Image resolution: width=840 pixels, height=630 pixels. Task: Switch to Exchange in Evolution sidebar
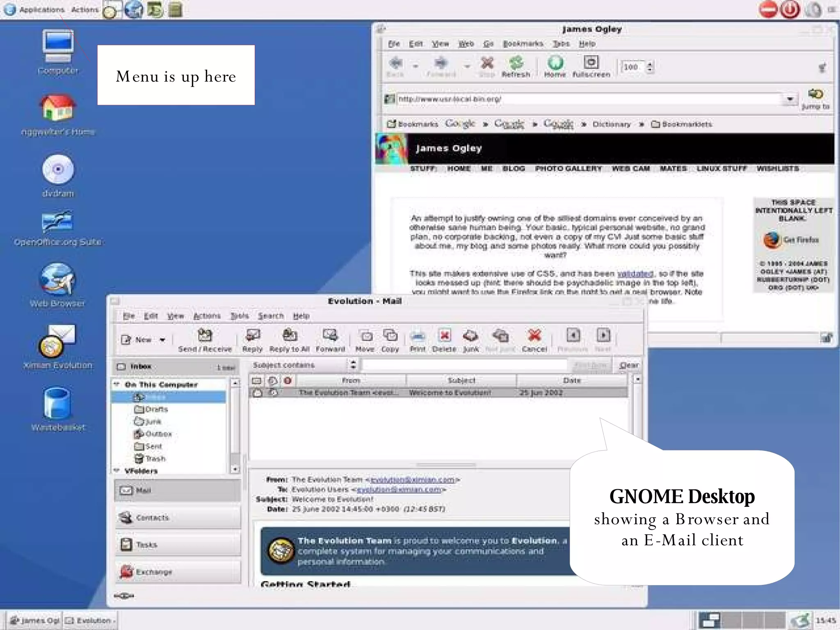point(178,572)
